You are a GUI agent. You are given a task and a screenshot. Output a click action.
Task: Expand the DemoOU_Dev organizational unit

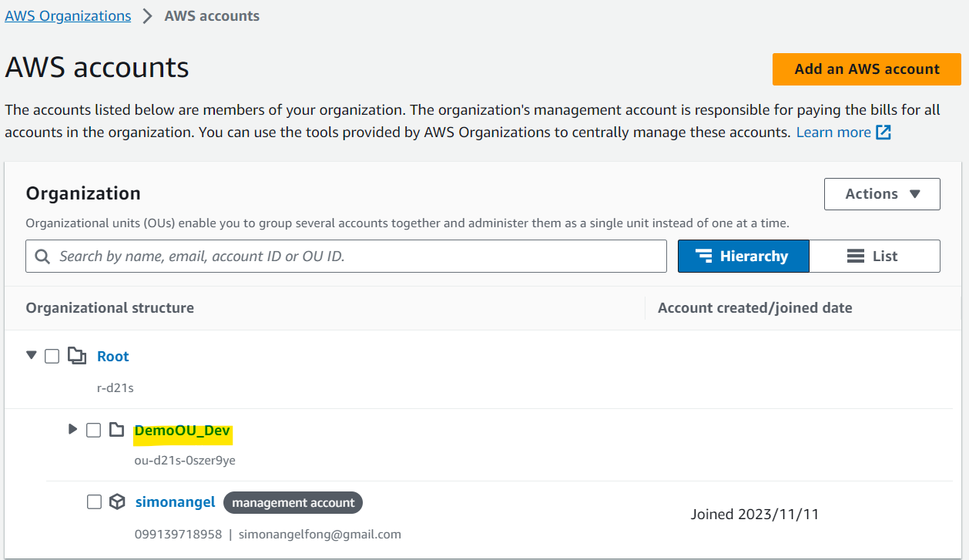(73, 429)
